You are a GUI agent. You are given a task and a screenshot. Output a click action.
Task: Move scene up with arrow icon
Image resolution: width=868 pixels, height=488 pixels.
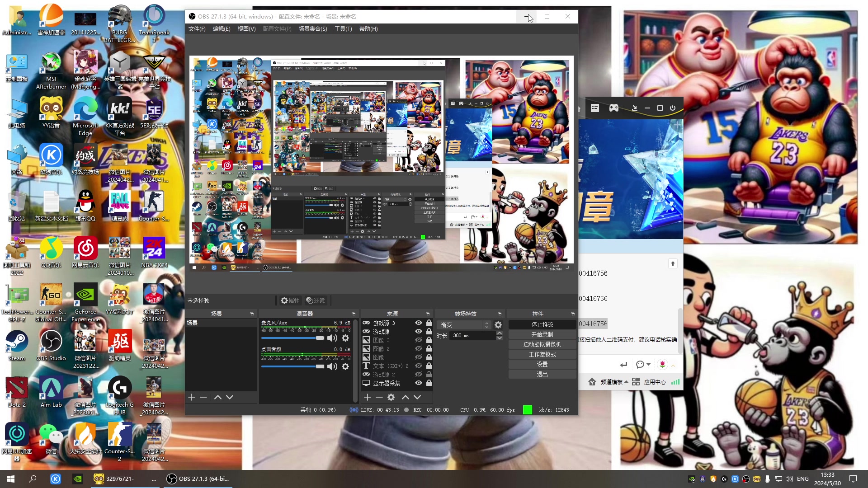click(218, 397)
